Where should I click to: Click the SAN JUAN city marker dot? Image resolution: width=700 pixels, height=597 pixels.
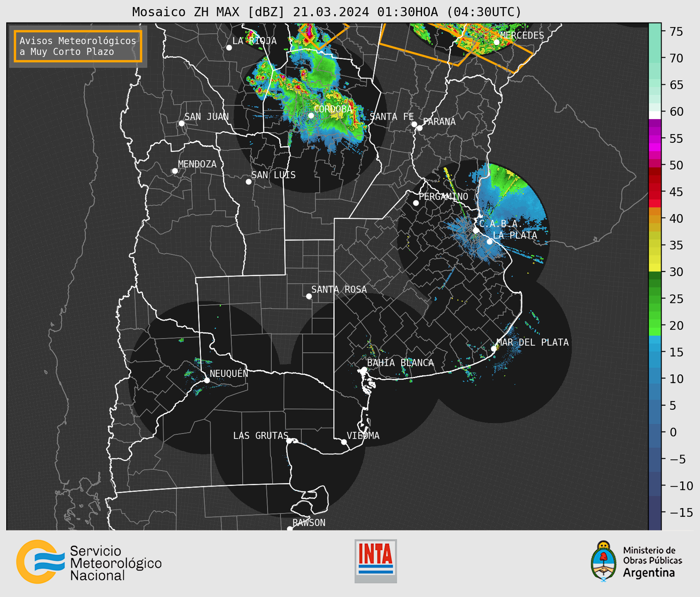[181, 123]
